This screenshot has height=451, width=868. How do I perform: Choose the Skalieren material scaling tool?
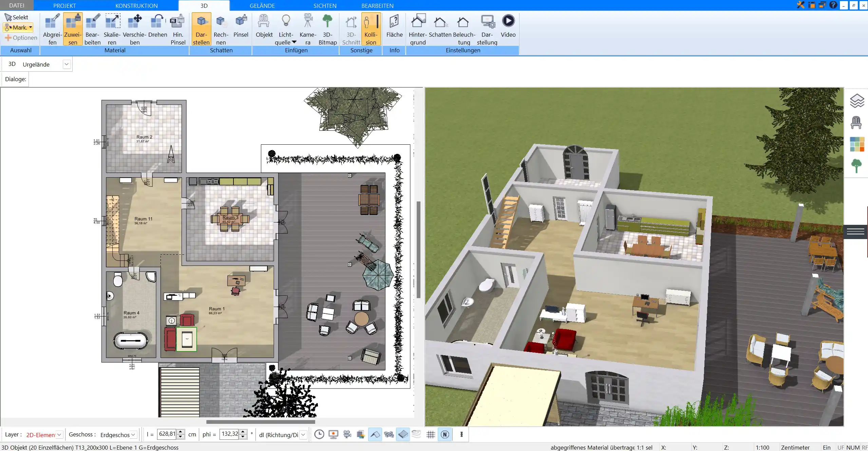tap(112, 29)
